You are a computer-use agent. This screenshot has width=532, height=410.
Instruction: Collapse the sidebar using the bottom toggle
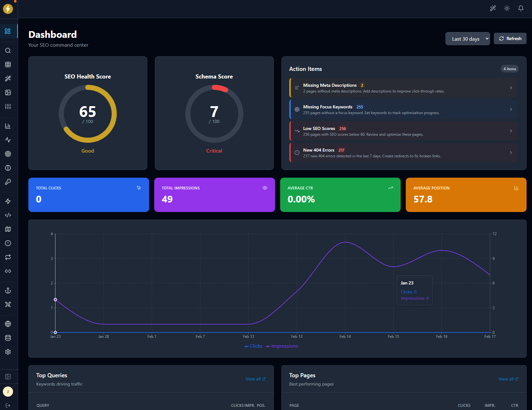click(x=8, y=376)
